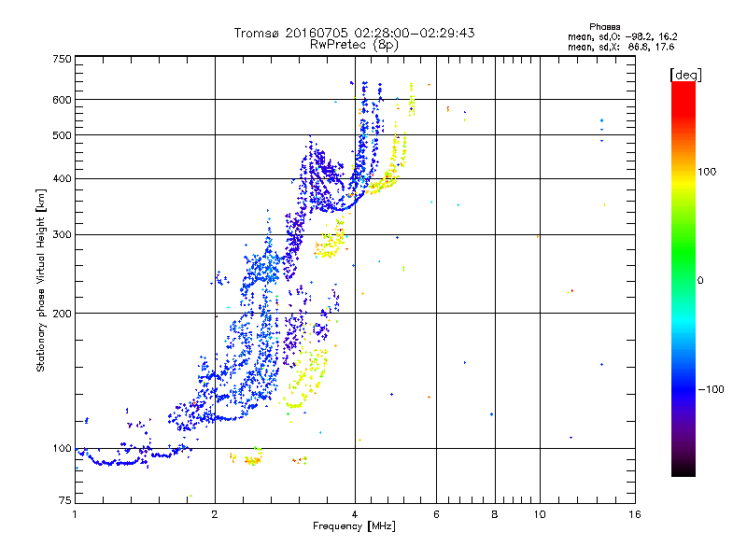The image size is (747, 560).
Task: Click the y-axis tick label '500'
Action: pyautogui.click(x=62, y=135)
